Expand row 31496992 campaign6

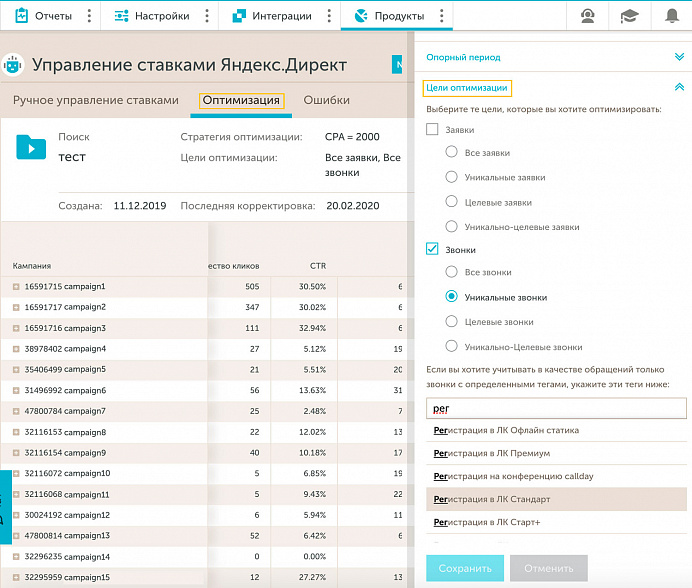[16, 391]
